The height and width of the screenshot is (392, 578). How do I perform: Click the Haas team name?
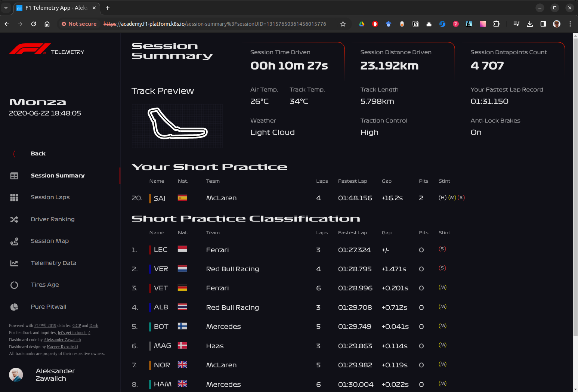tap(215, 346)
